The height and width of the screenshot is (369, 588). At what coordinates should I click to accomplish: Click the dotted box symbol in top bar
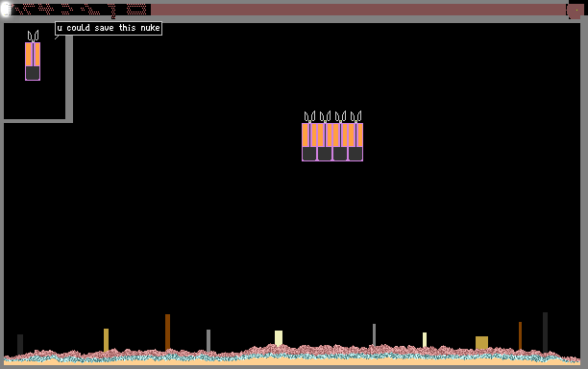point(136,10)
